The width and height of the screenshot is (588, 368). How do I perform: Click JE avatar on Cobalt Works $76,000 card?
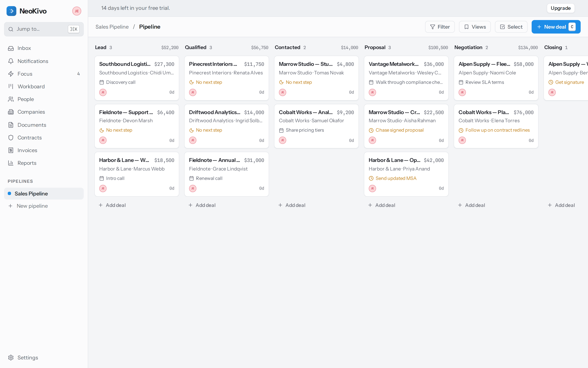[x=462, y=140]
